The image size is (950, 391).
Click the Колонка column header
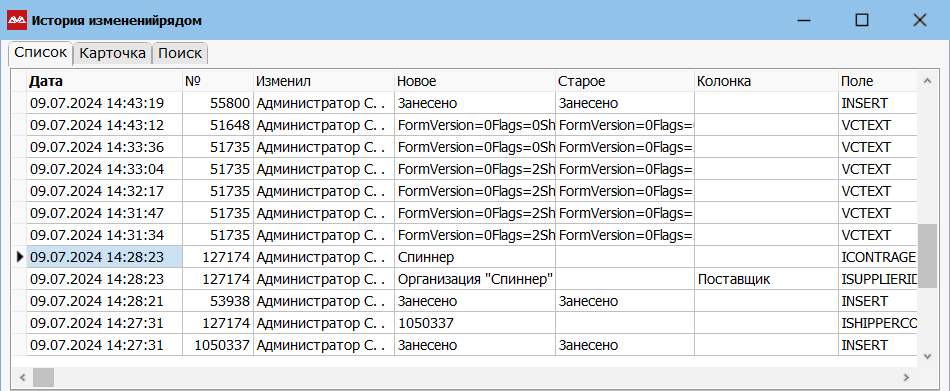(766, 81)
